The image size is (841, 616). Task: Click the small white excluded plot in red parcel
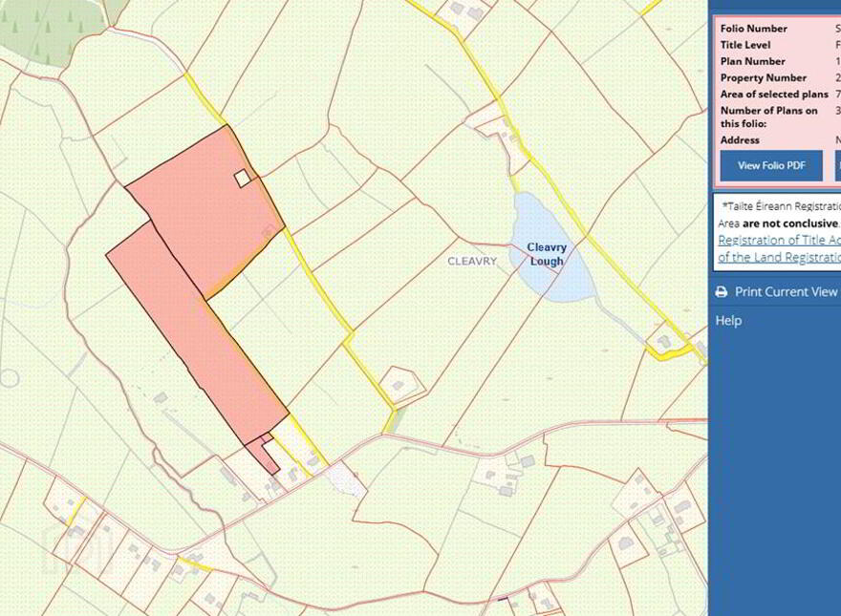tap(243, 178)
